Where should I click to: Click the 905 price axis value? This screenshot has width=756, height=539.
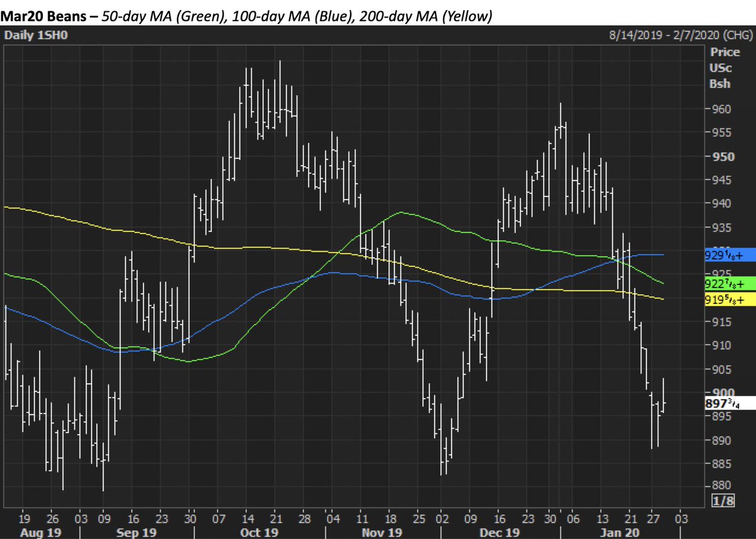[x=721, y=369]
